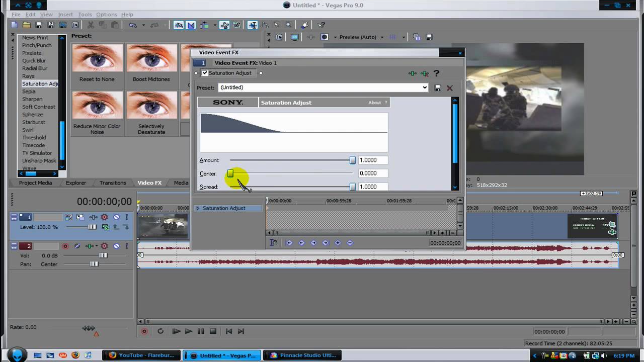
Task: Open YouTube Firefox window in taskbar
Action: pos(141,355)
